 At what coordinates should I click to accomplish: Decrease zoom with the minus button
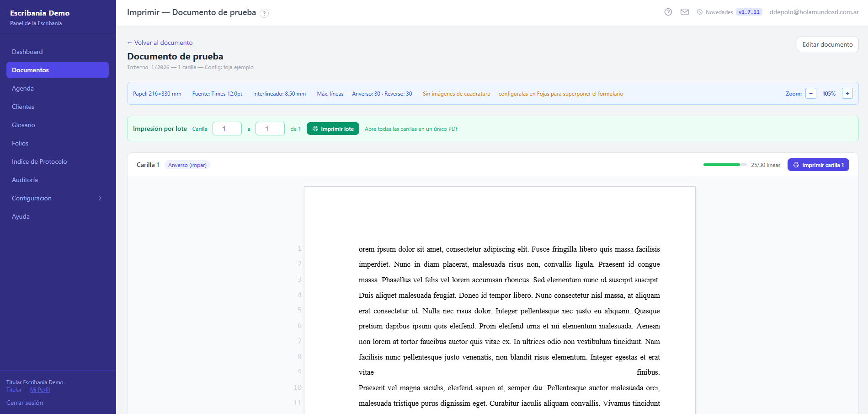[811, 94]
